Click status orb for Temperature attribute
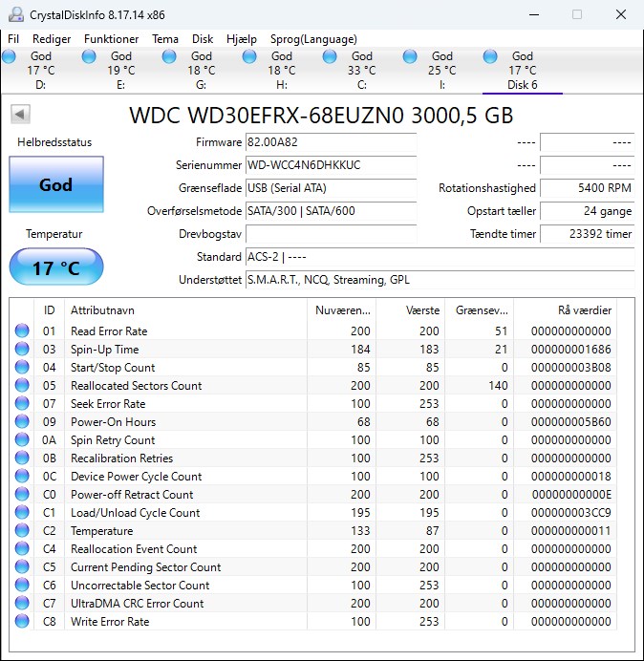Screen dimensions: 644x661 click(22, 530)
